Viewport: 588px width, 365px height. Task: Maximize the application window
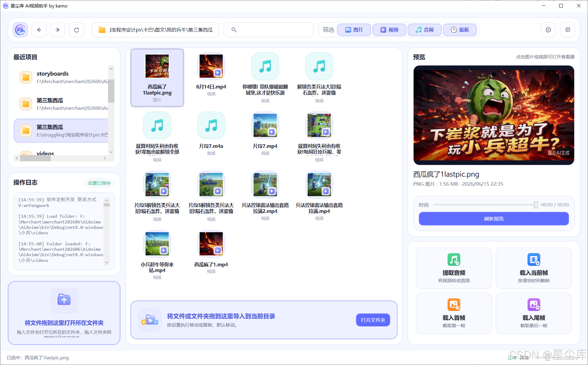pos(561,6)
